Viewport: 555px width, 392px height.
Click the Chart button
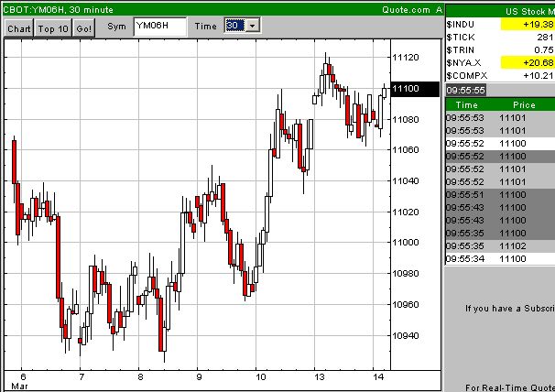pyautogui.click(x=19, y=28)
